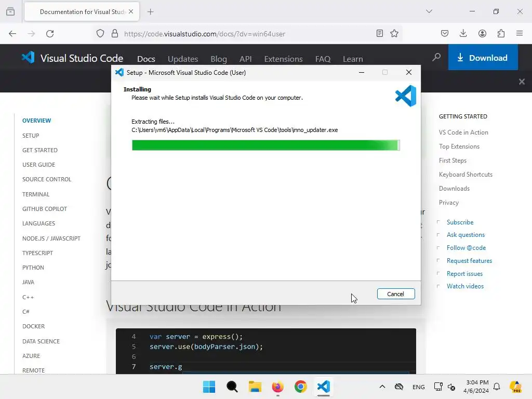This screenshot has height=399, width=532.
Task: Click the search magnifier on VS Code site
Action: (x=436, y=57)
